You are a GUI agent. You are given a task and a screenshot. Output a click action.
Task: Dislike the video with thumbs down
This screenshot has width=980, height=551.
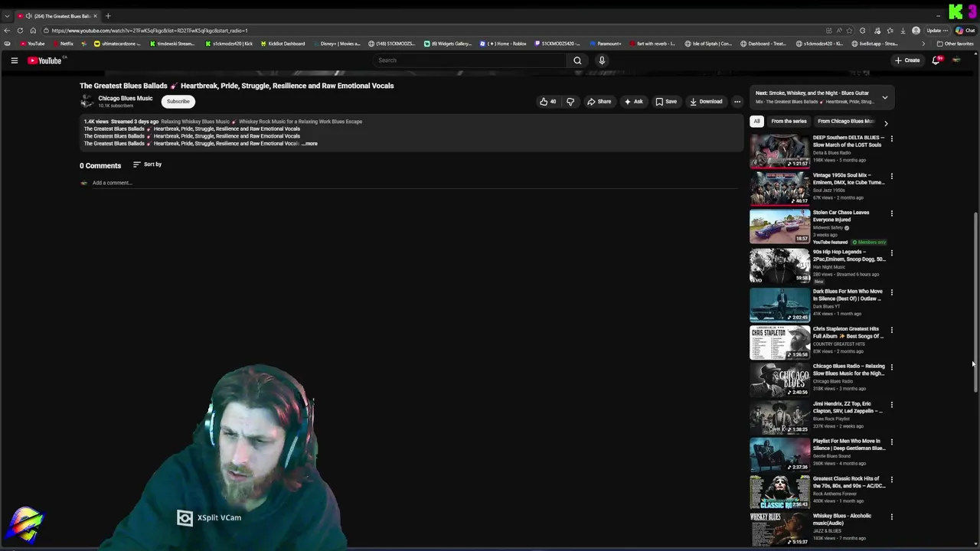(570, 101)
